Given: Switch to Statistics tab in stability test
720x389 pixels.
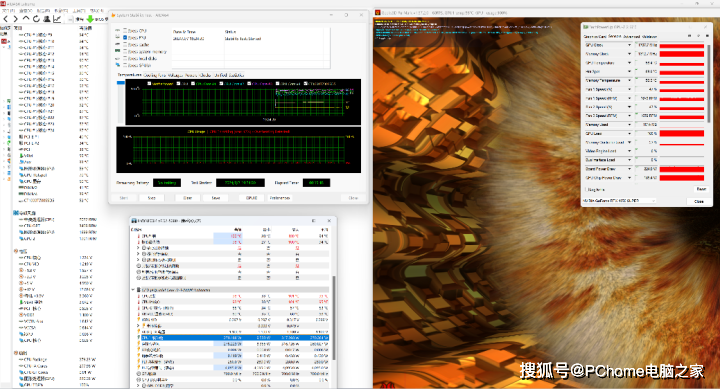Looking at the screenshot, I should [x=236, y=75].
